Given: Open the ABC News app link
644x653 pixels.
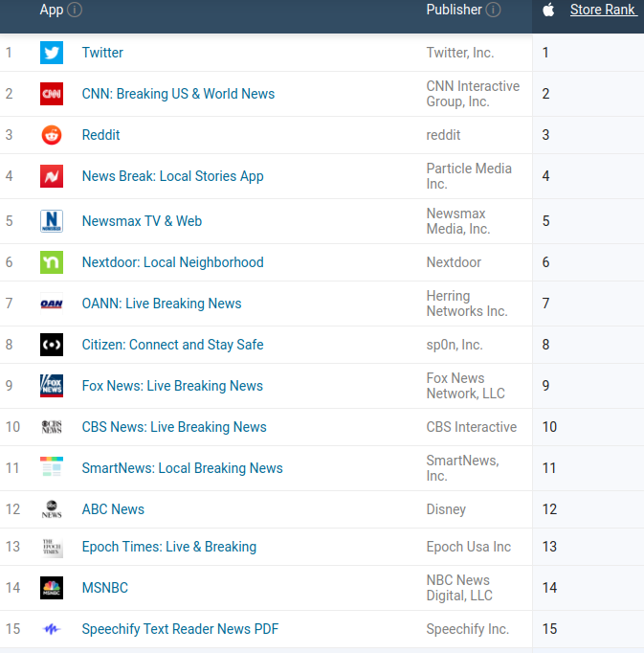Looking at the screenshot, I should (x=113, y=509).
